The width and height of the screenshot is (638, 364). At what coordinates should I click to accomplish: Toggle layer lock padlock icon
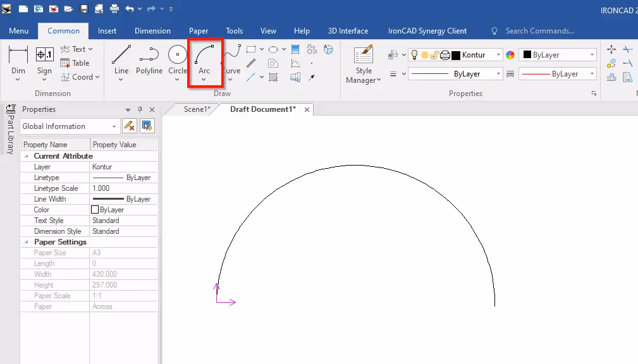[x=434, y=55]
